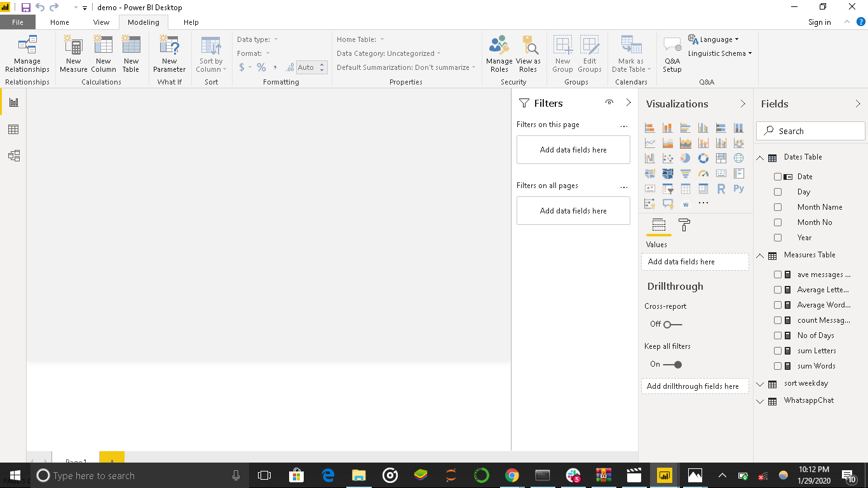
Task: Check the No of Days measure checkbox
Action: point(778,335)
